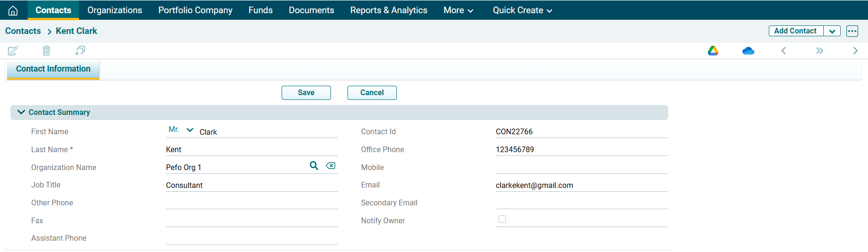This screenshot has height=252, width=868.
Task: Go to previous record arrow
Action: click(783, 50)
